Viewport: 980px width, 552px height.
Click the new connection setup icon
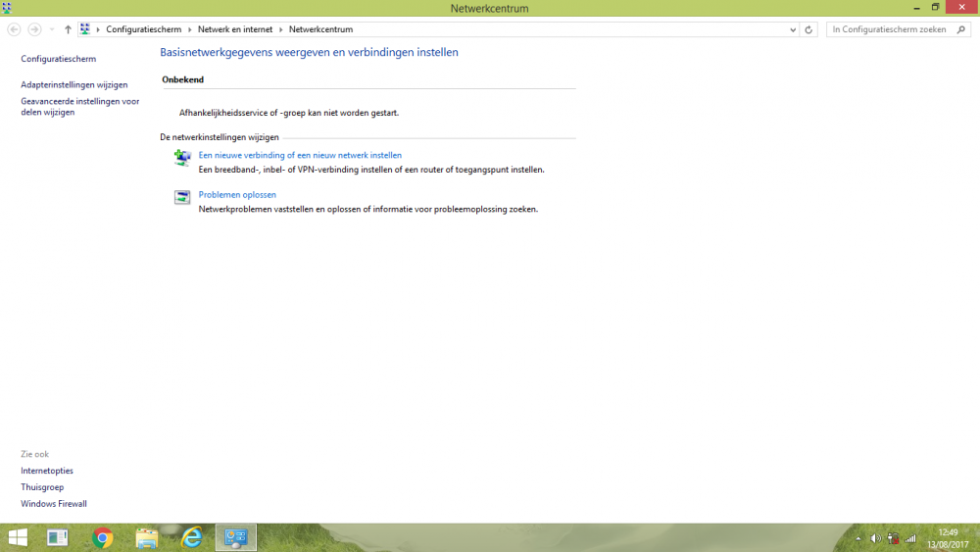pyautogui.click(x=182, y=158)
